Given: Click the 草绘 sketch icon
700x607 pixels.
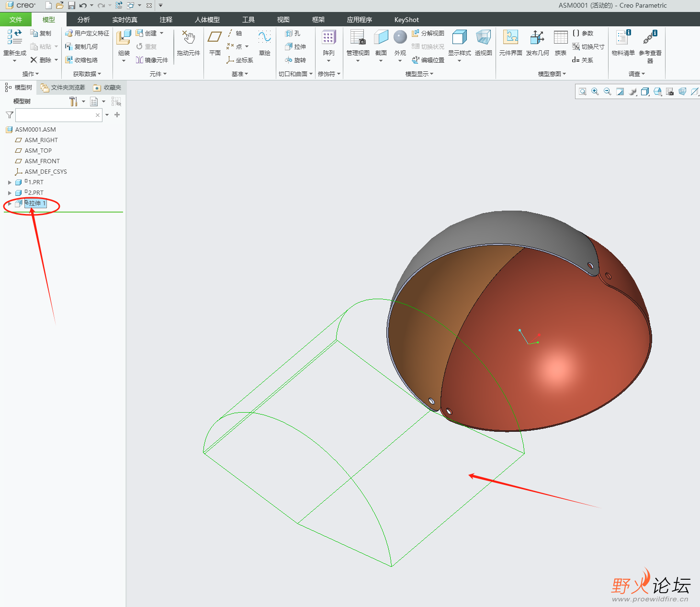Looking at the screenshot, I should click(x=264, y=37).
